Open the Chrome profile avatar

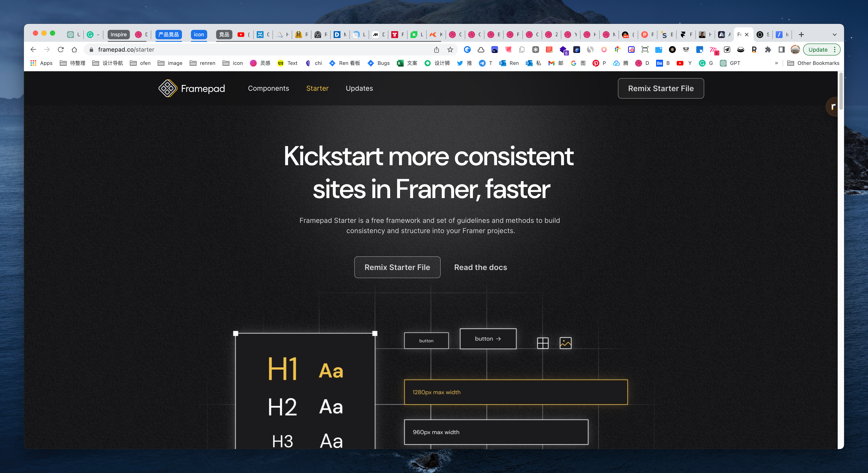795,50
